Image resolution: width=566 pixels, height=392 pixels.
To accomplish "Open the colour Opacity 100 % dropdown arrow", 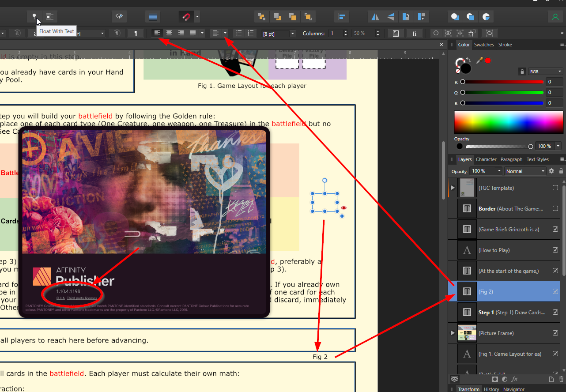I will point(558,146).
